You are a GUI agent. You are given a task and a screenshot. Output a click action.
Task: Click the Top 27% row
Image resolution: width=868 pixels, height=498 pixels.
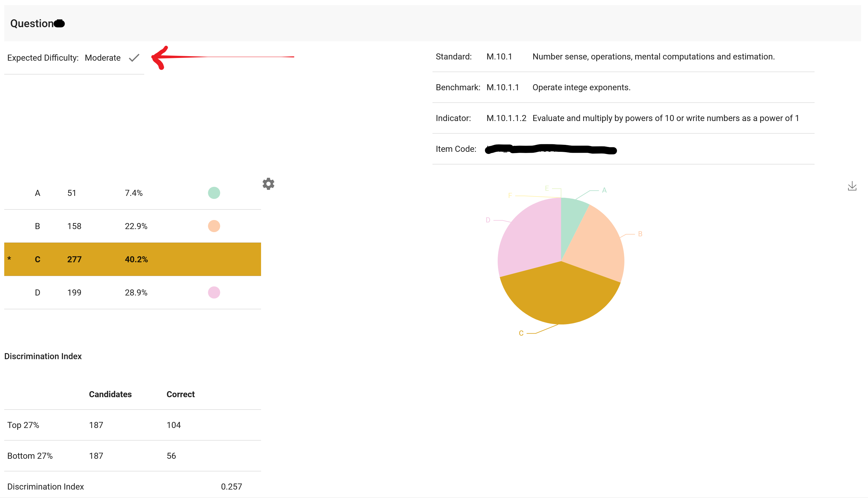[132, 425]
